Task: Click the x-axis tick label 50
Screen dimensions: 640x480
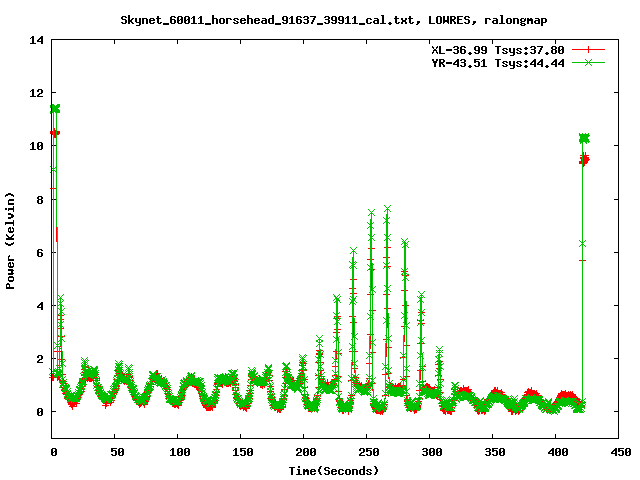Action: coord(117,452)
